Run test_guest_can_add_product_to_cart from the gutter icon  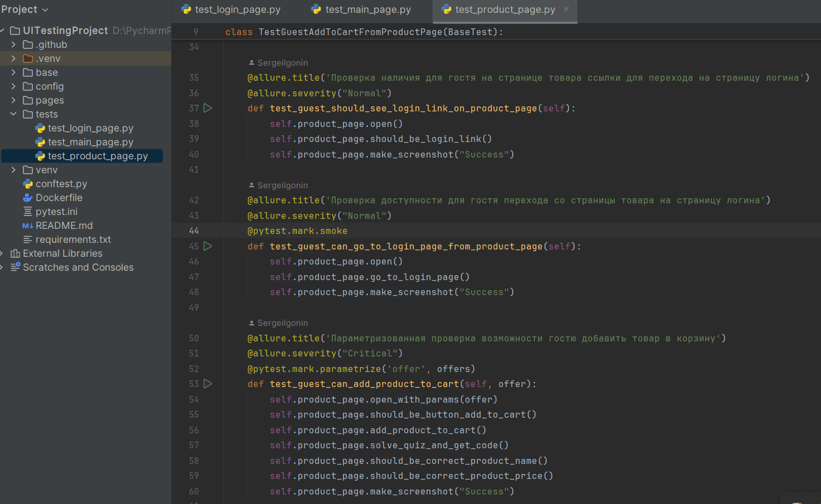(x=208, y=384)
